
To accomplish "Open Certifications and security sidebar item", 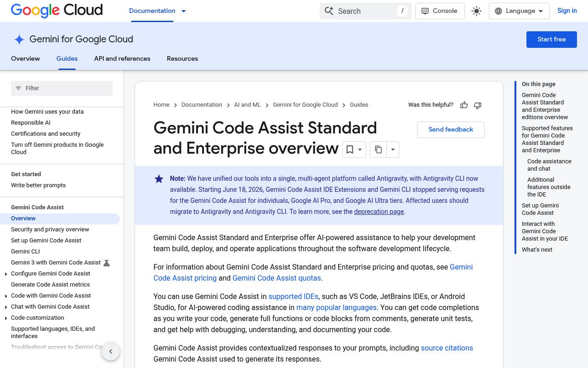I will [45, 134].
